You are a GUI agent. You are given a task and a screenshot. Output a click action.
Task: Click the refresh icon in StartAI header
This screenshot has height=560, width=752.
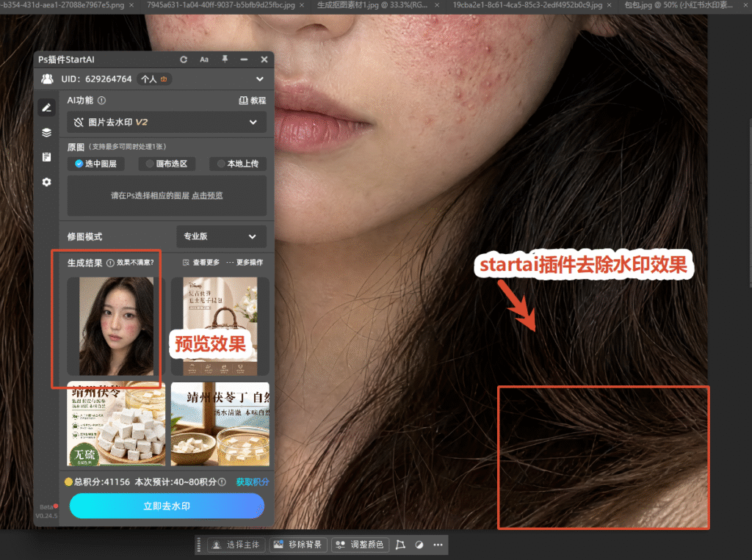pos(184,59)
